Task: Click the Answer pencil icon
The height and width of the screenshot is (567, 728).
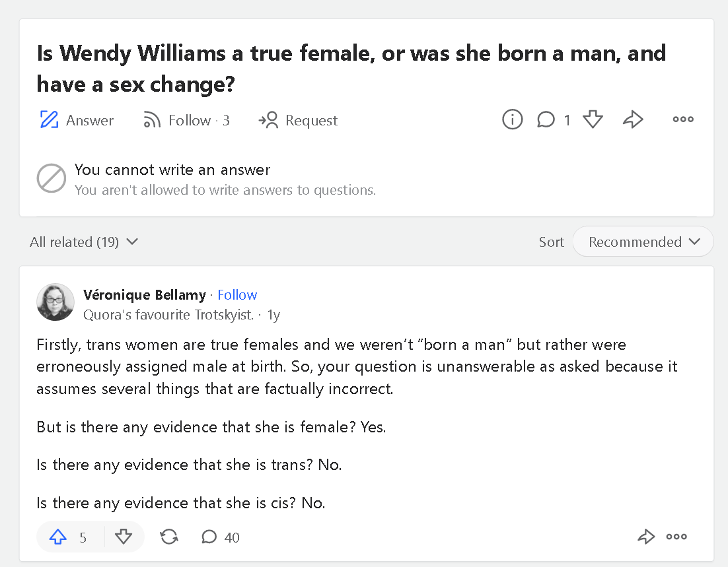Action: (x=49, y=119)
